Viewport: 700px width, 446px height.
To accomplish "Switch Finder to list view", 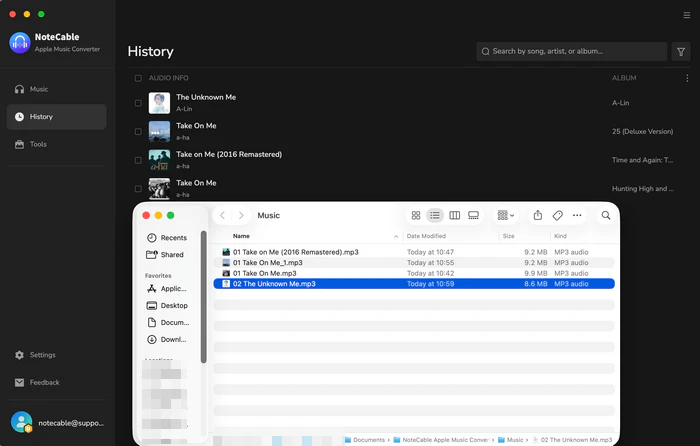I will click(435, 216).
